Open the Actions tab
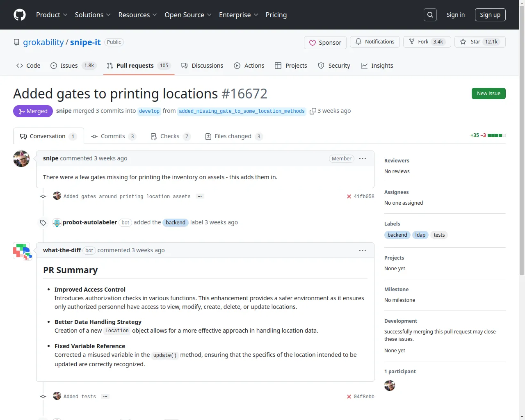The height and width of the screenshot is (420, 525). coord(249,66)
